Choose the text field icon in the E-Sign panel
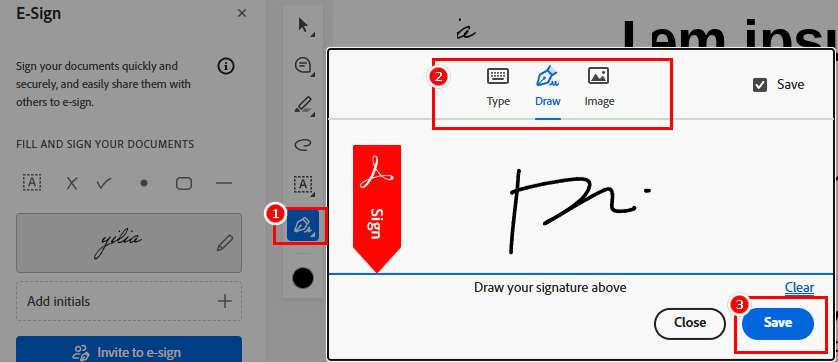Screen dimensions: 838x362 click(32, 183)
